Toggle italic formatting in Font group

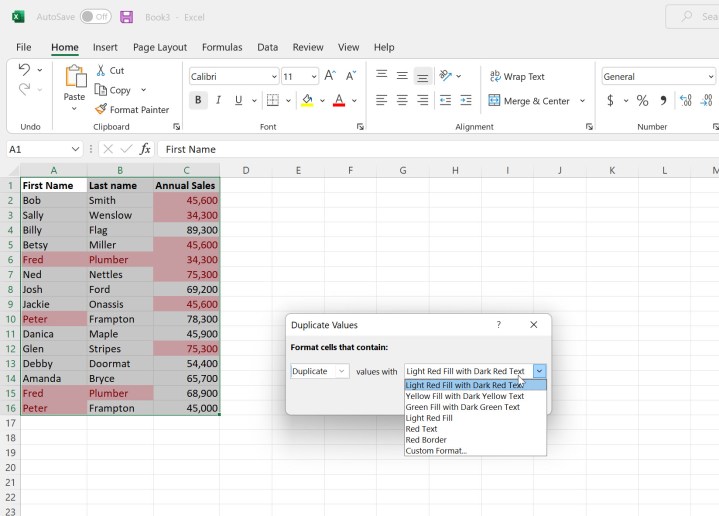218,100
